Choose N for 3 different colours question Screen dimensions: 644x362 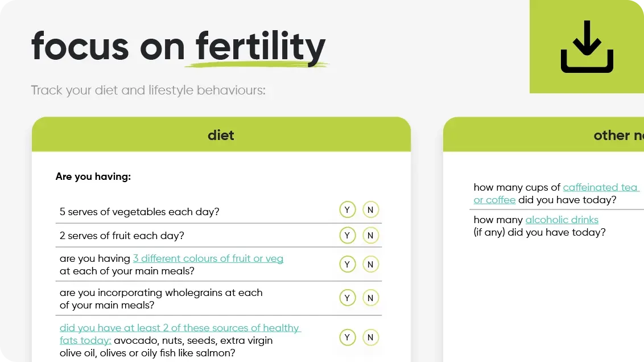[370, 264]
